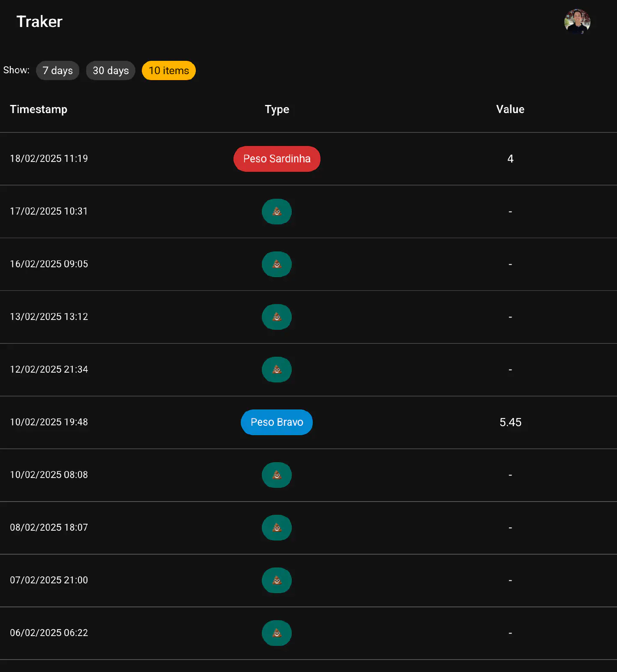The height and width of the screenshot is (672, 617).
Task: Show the last 7 days
Action: [x=58, y=71]
